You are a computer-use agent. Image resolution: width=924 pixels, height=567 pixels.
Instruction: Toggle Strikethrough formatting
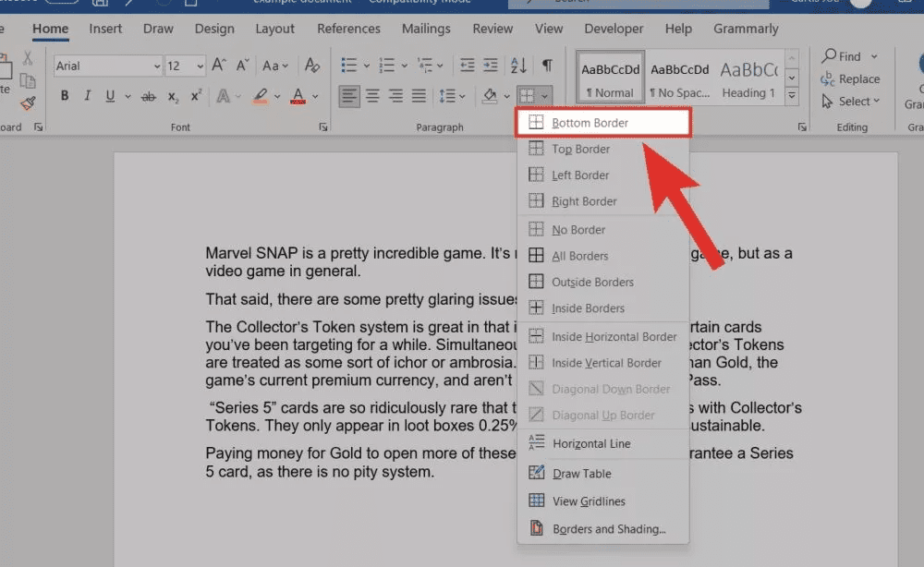click(148, 96)
